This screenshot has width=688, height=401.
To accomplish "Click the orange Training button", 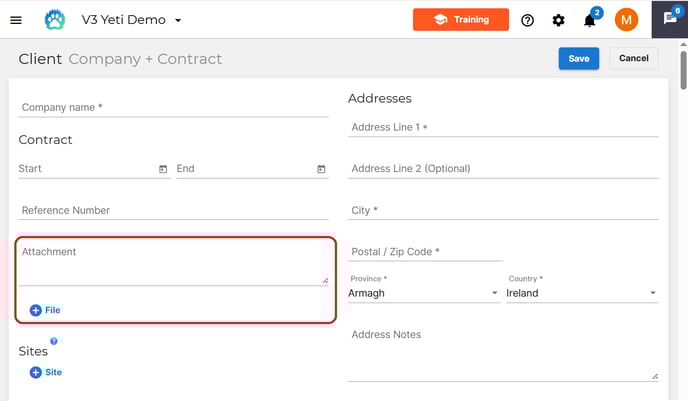I will [461, 19].
